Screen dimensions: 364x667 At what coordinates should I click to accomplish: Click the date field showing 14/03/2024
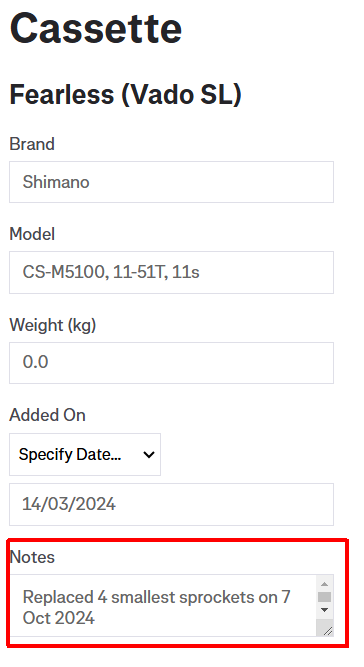pos(171,505)
